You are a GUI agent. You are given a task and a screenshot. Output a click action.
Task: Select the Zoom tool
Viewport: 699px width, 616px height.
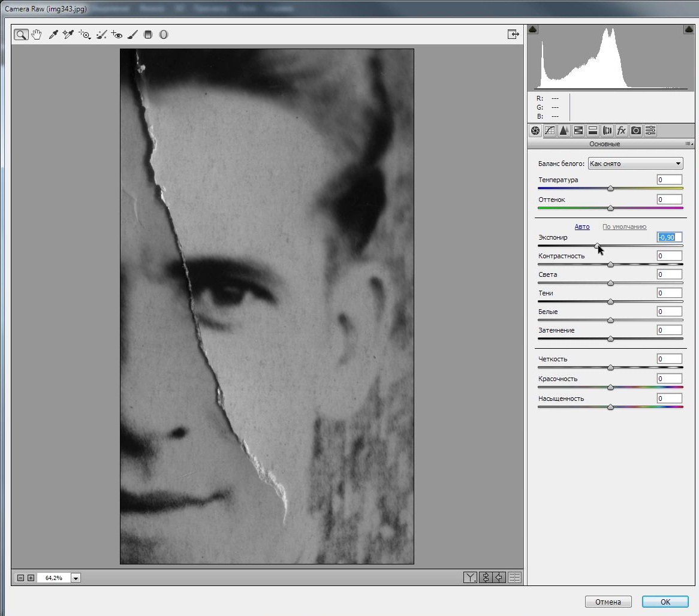coord(21,35)
